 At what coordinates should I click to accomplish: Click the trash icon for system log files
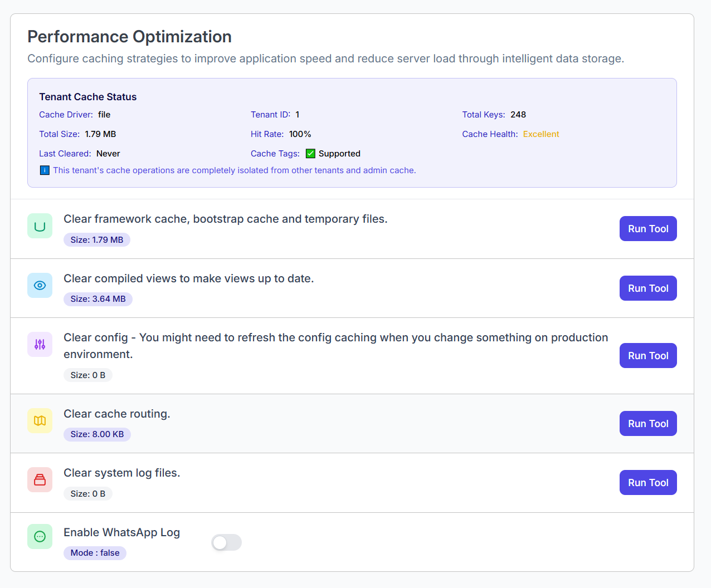coord(40,479)
